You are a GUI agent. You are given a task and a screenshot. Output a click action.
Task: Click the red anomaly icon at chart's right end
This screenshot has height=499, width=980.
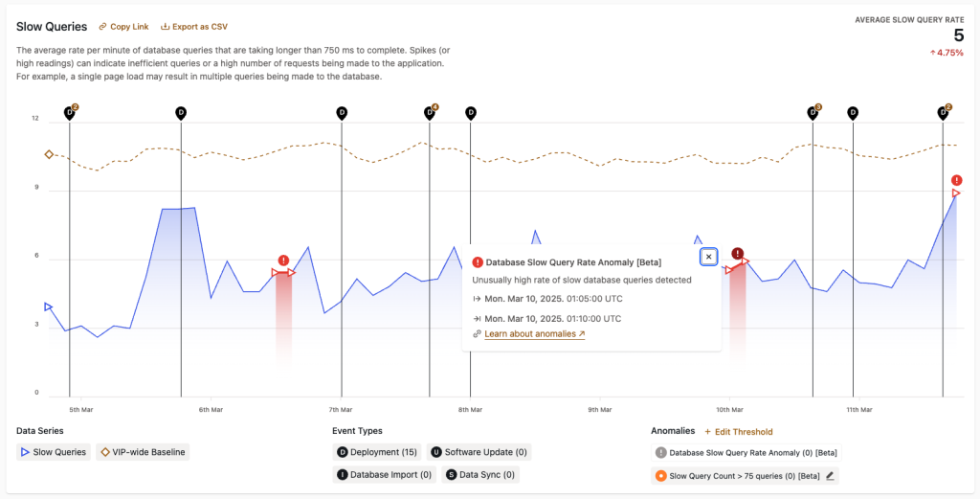[956, 181]
